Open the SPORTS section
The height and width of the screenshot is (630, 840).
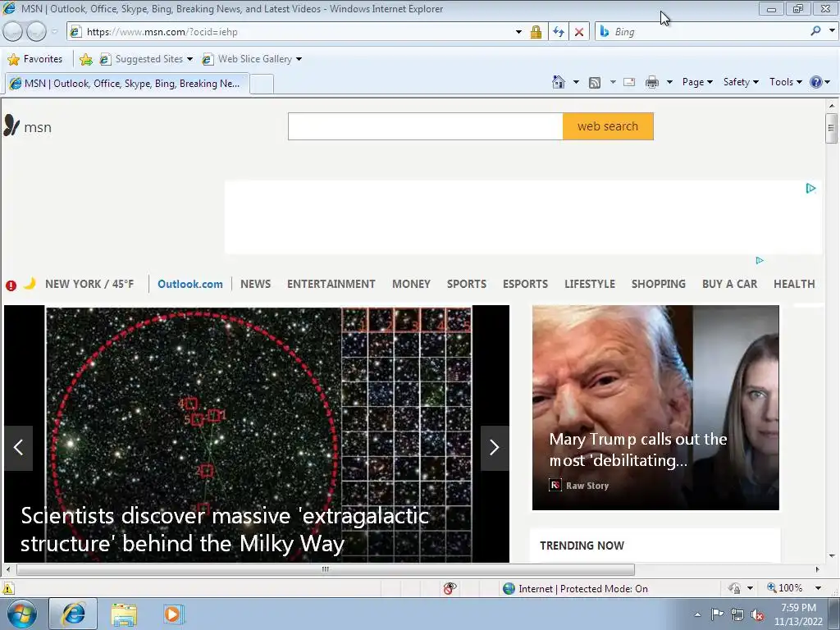tap(467, 284)
